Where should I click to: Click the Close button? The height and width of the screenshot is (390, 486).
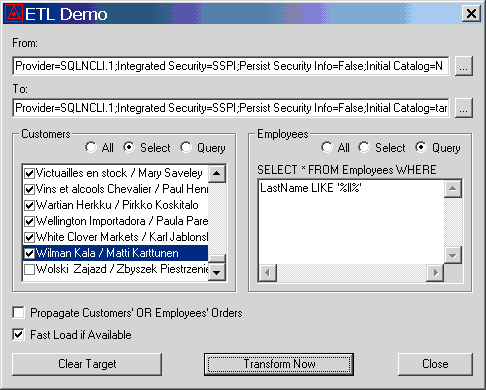click(435, 364)
